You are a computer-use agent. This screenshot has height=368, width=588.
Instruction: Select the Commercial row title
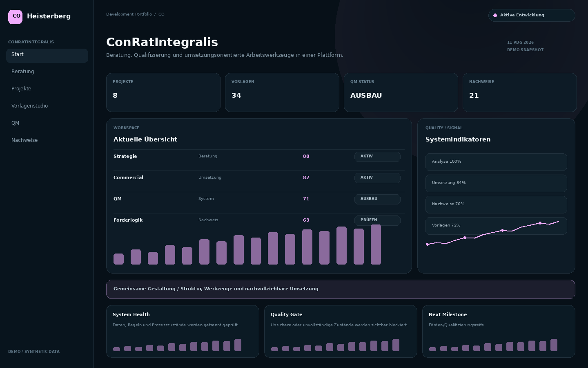[x=128, y=177]
